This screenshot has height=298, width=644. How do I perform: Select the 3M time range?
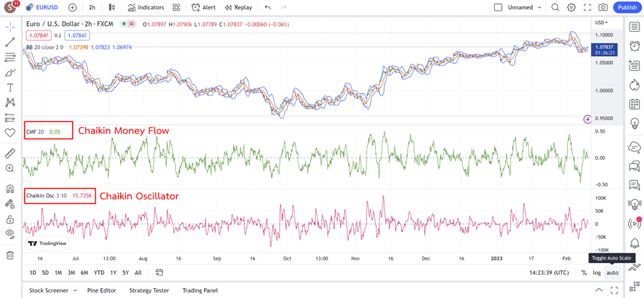tap(71, 272)
